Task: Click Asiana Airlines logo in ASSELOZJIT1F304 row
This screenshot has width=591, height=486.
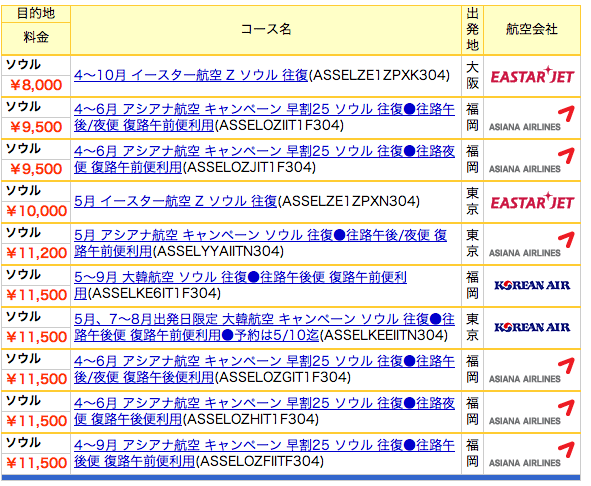Action: click(x=531, y=161)
